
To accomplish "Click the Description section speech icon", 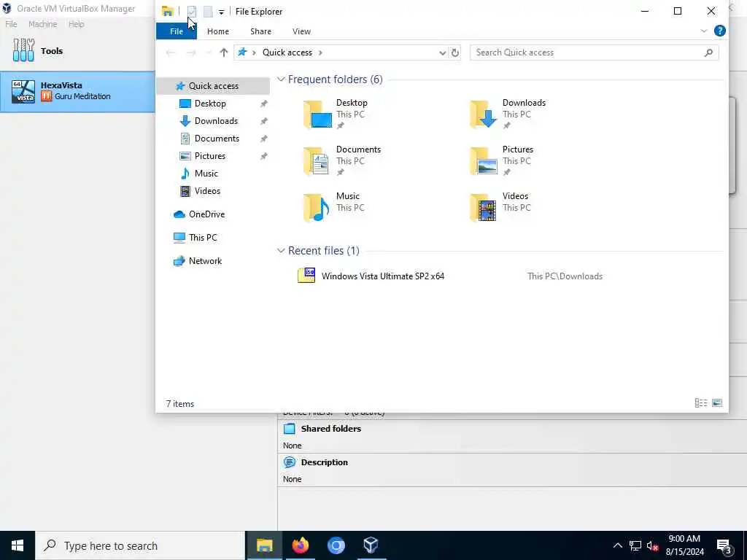I will coord(289,462).
